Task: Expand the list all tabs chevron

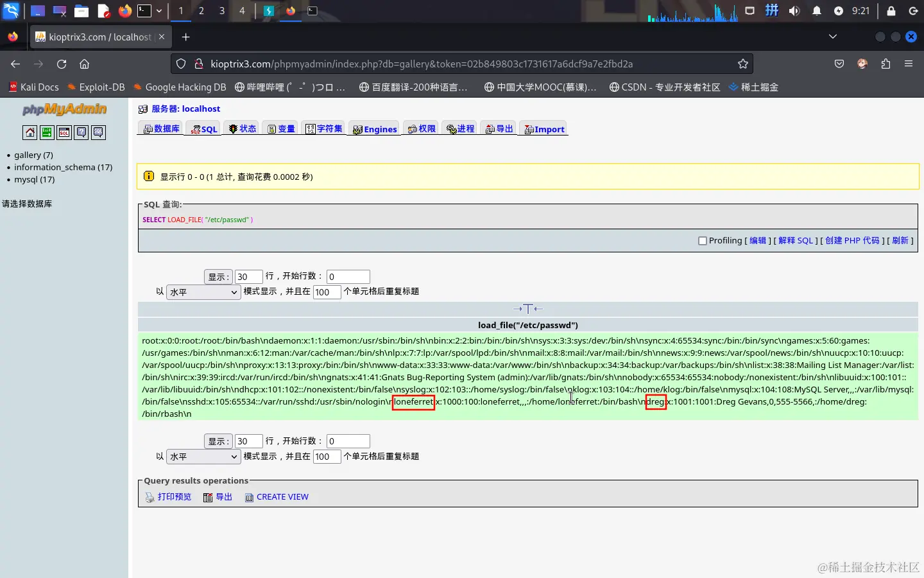Action: coord(833,37)
